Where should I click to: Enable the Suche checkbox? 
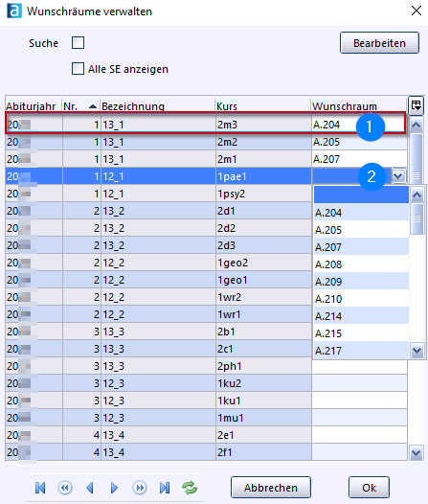[x=78, y=42]
